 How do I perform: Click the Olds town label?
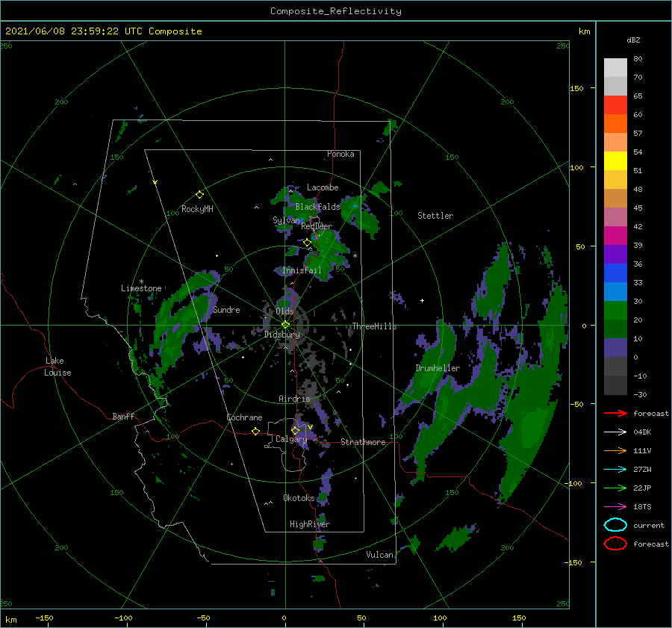pos(284,311)
